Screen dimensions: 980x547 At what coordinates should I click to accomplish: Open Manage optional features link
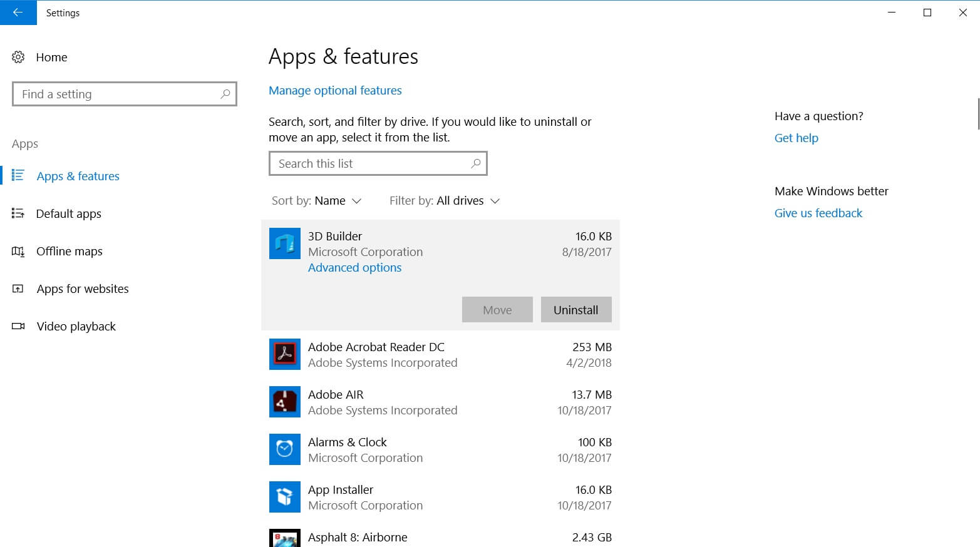tap(335, 90)
